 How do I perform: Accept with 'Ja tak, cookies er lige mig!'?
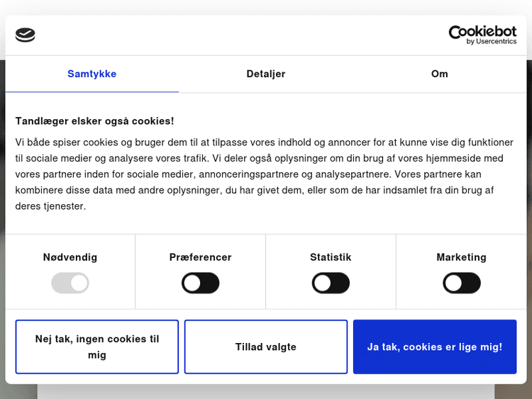(435, 347)
